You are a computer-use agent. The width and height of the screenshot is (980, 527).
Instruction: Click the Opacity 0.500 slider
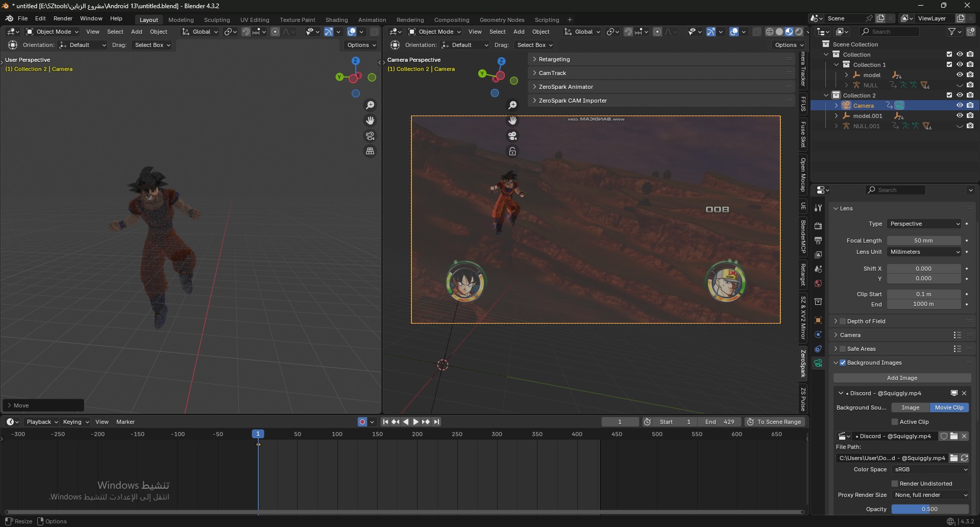pos(930,509)
